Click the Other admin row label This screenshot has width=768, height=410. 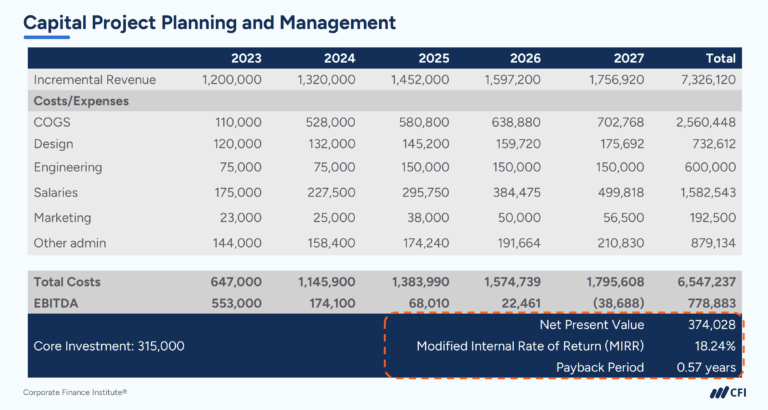pos(70,243)
